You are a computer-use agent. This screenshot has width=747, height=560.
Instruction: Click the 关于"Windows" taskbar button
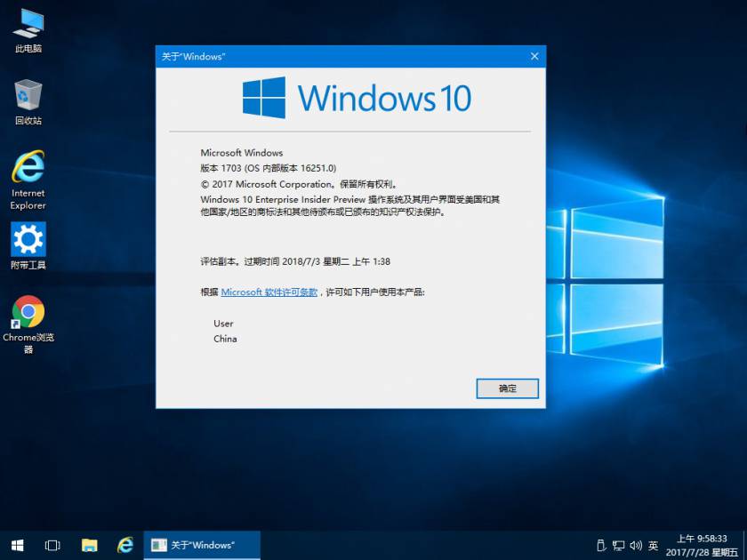[x=202, y=545]
